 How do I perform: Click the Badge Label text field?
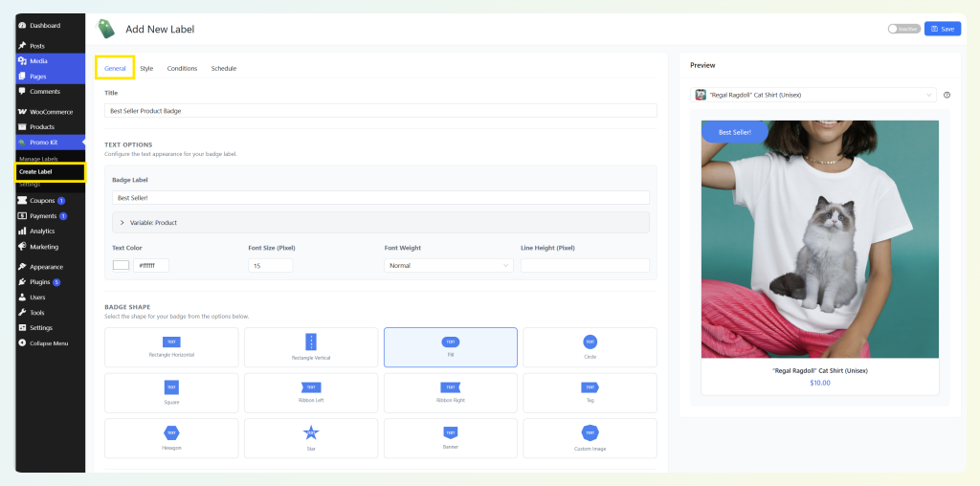pyautogui.click(x=381, y=197)
